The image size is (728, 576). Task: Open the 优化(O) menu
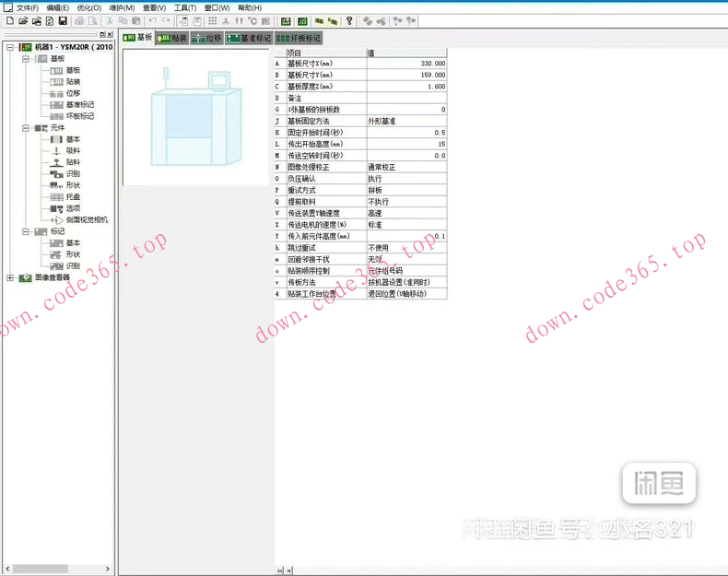click(89, 7)
